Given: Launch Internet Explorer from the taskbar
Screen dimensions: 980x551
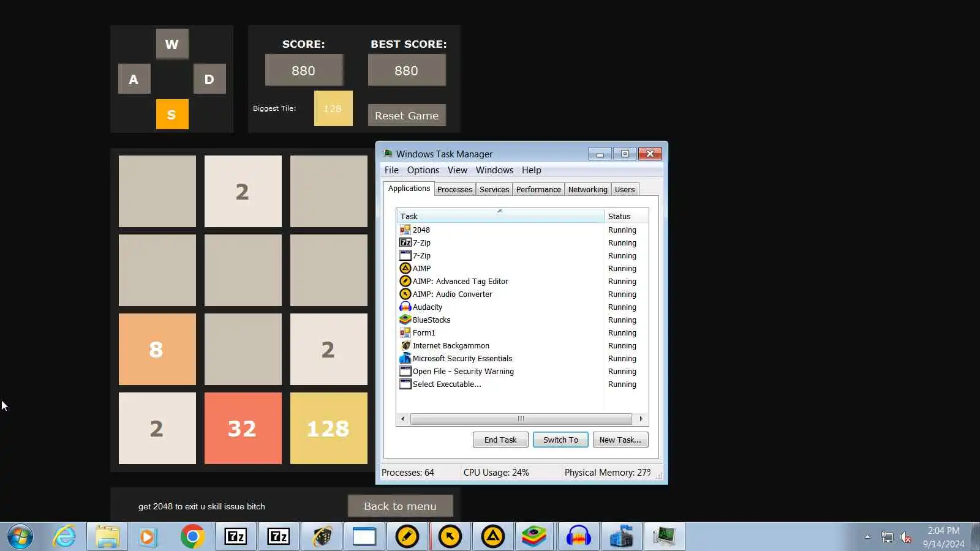Looking at the screenshot, I should coord(64,537).
